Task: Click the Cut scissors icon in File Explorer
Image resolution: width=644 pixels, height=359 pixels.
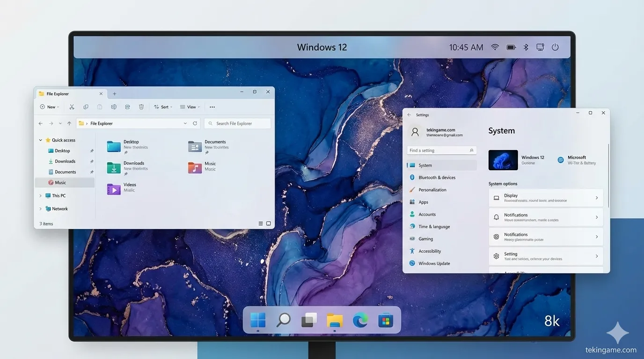Action: 72,107
